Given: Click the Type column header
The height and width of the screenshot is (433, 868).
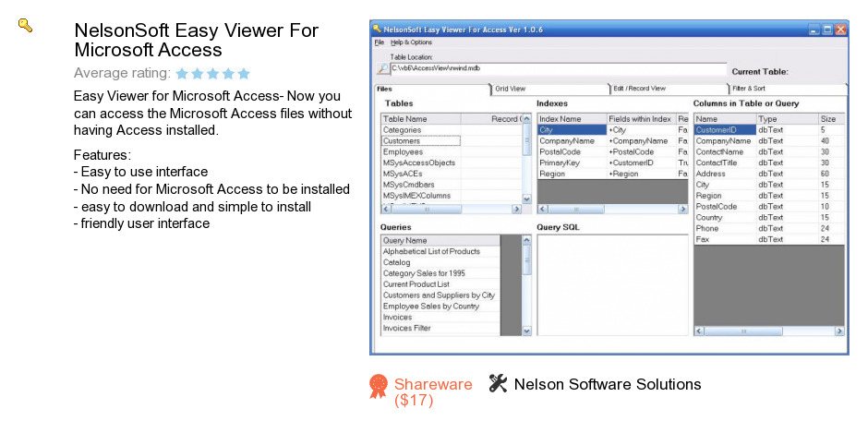Looking at the screenshot, I should (x=787, y=119).
